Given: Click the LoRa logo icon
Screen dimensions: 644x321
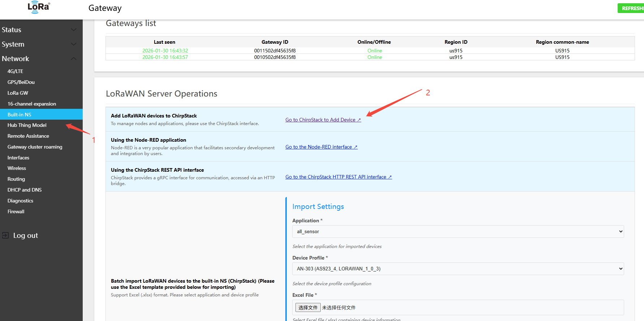Looking at the screenshot, I should 39,7.
